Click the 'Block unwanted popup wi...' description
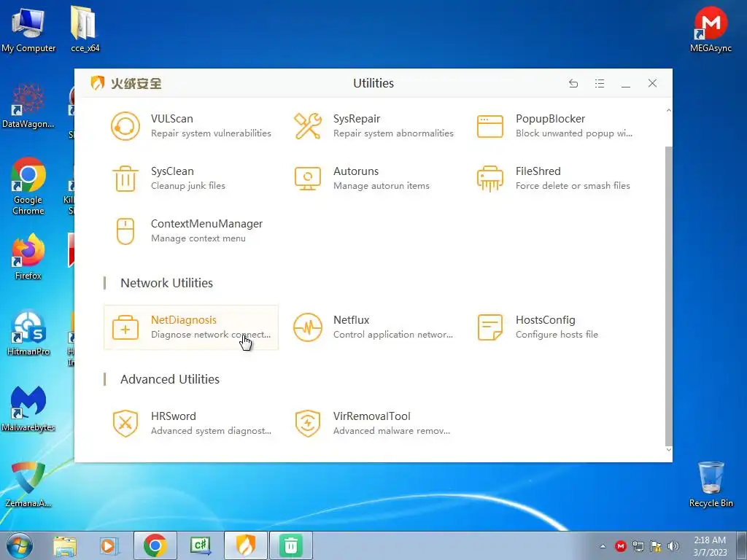Screen dimensions: 747x560 click(574, 133)
